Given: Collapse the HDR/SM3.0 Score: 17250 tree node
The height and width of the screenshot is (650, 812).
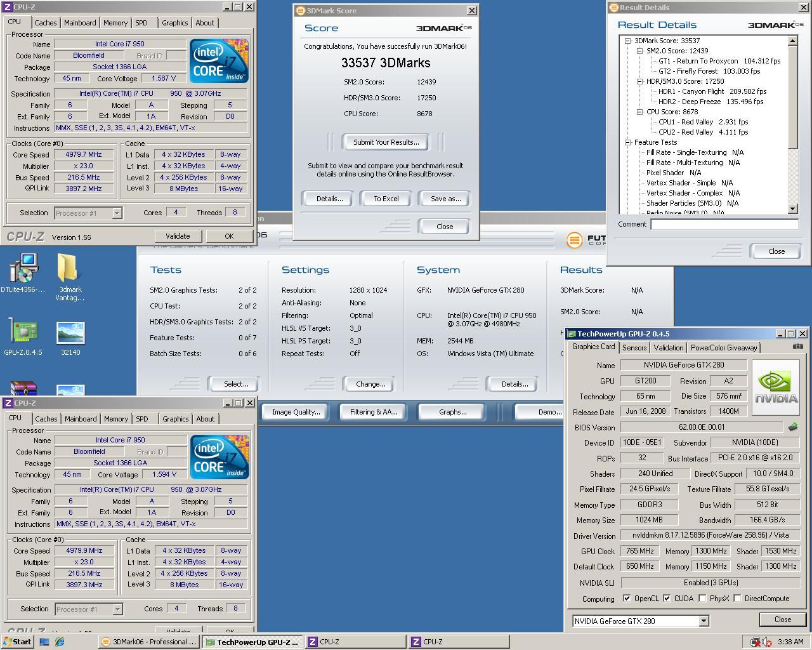Looking at the screenshot, I should click(639, 81).
